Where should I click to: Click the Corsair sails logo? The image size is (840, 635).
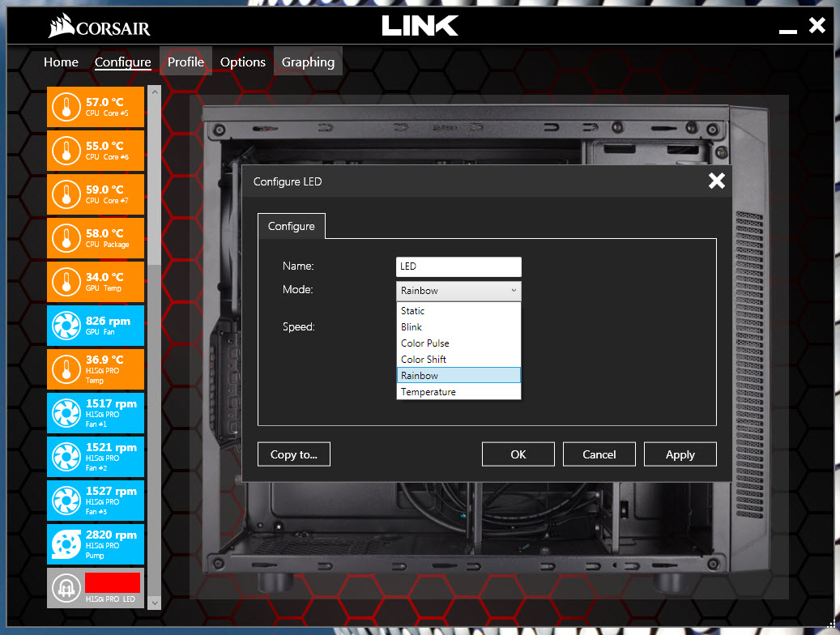tap(61, 26)
